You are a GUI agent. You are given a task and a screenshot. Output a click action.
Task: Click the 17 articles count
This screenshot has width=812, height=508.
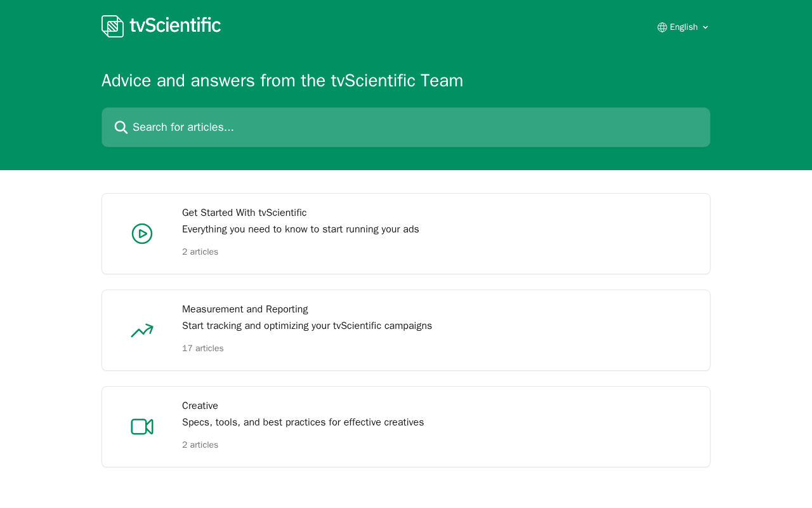(x=203, y=348)
